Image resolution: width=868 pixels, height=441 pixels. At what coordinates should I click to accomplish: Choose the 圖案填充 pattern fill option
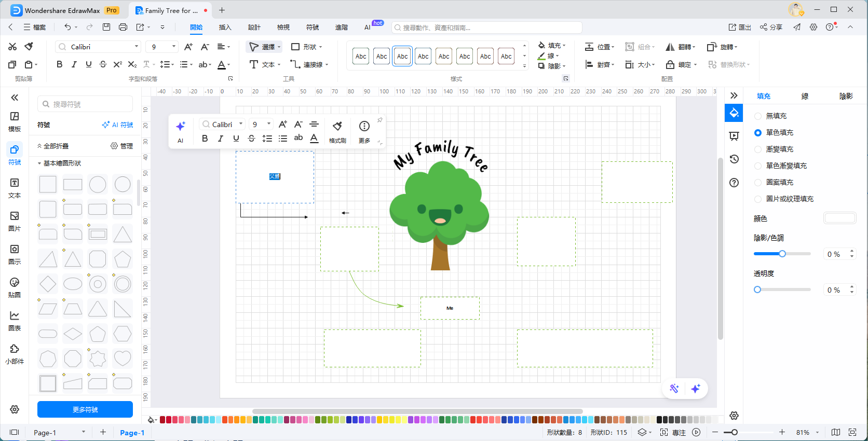pyautogui.click(x=758, y=183)
